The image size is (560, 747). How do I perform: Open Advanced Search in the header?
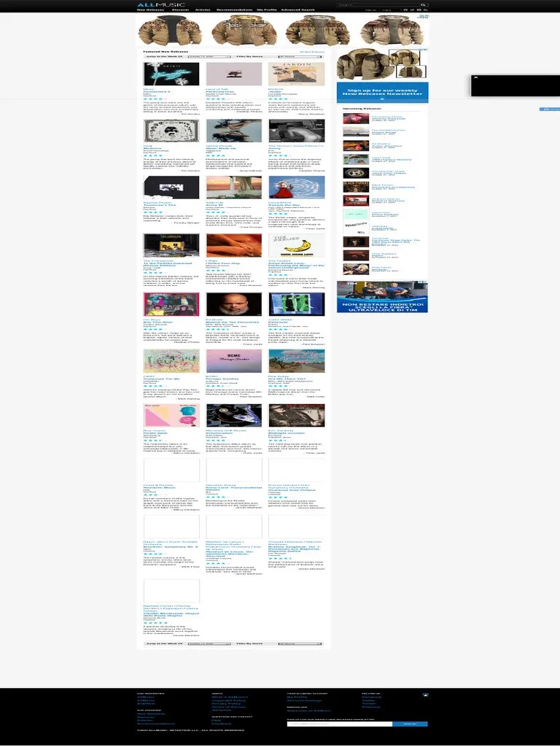pyautogui.click(x=297, y=9)
